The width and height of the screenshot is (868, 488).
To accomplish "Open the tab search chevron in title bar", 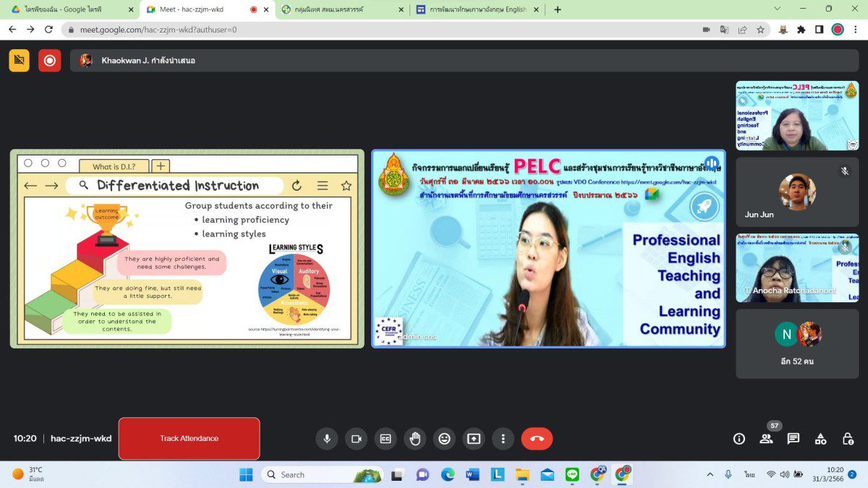I will tap(777, 9).
